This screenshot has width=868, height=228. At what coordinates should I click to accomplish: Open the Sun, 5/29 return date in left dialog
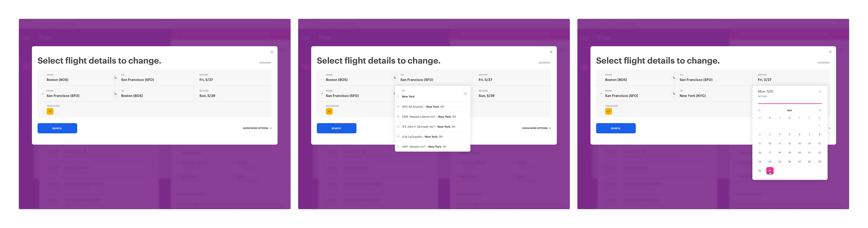point(207,96)
